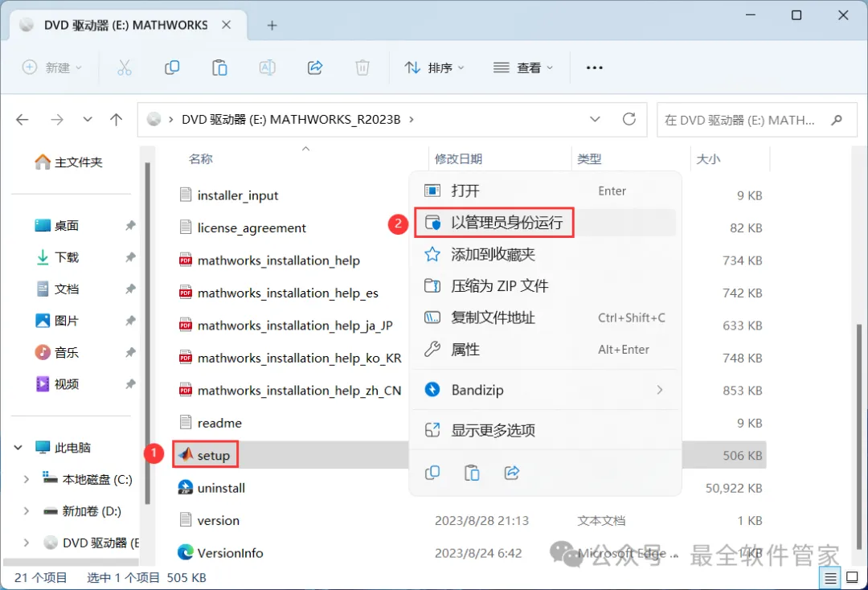The height and width of the screenshot is (590, 868).
Task: Choose 压缩为 ZIP 文件 from context menu
Action: [x=545, y=286]
